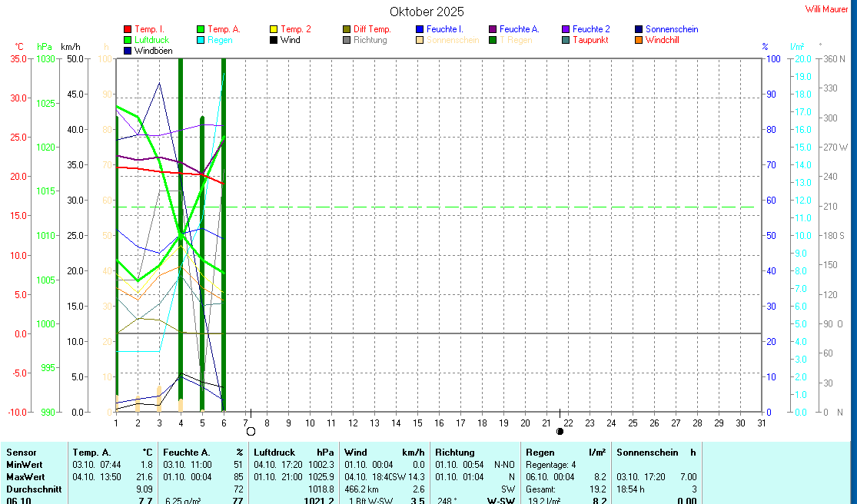The width and height of the screenshot is (857, 504).
Task: Select the Luftdruck column header in table
Action: point(274,453)
